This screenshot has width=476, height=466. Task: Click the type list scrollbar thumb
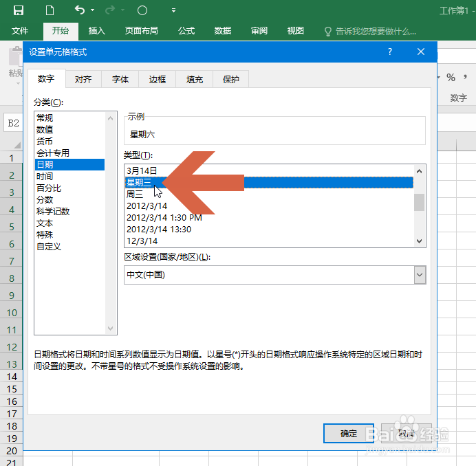pos(419,202)
